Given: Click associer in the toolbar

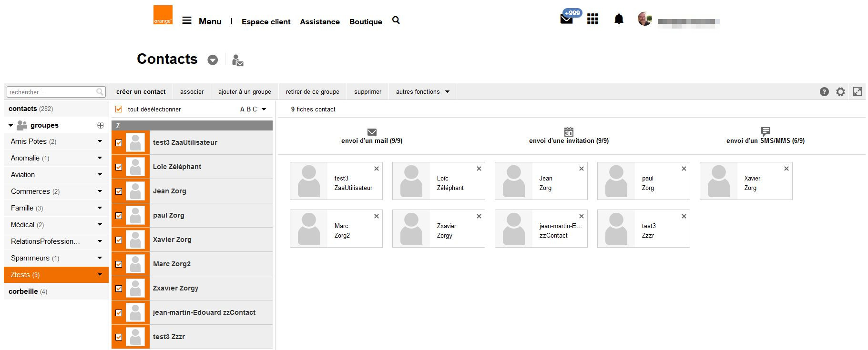Looking at the screenshot, I should pos(192,92).
